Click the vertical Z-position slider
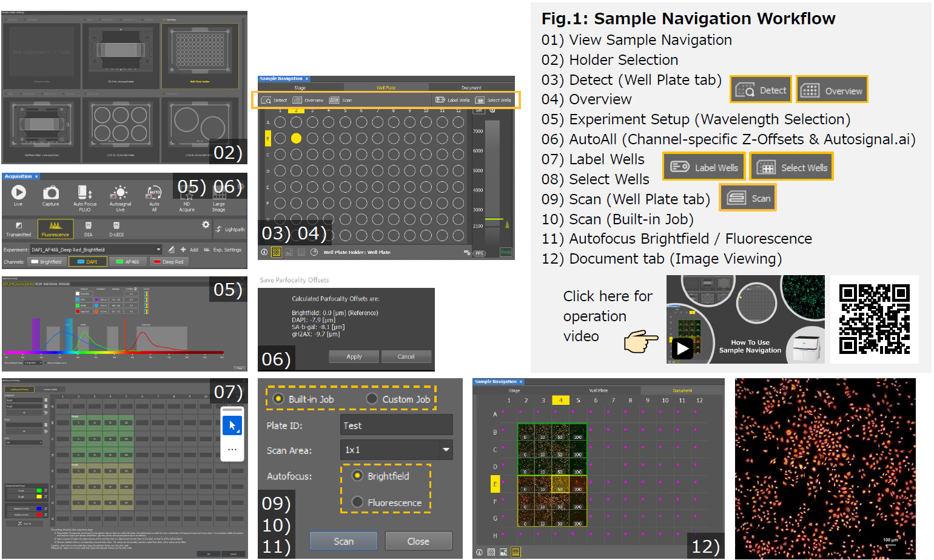Image resolution: width=934 pixels, height=560 pixels. 494,182
